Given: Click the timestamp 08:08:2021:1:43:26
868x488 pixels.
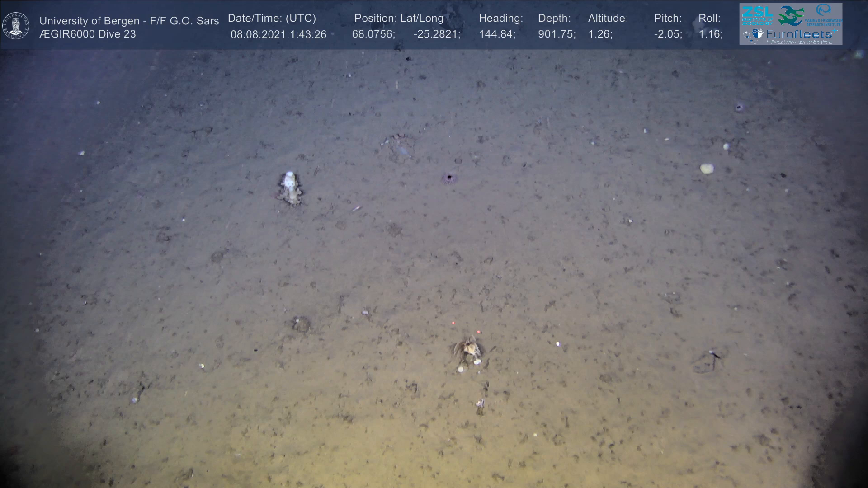Looking at the screenshot, I should (278, 35).
